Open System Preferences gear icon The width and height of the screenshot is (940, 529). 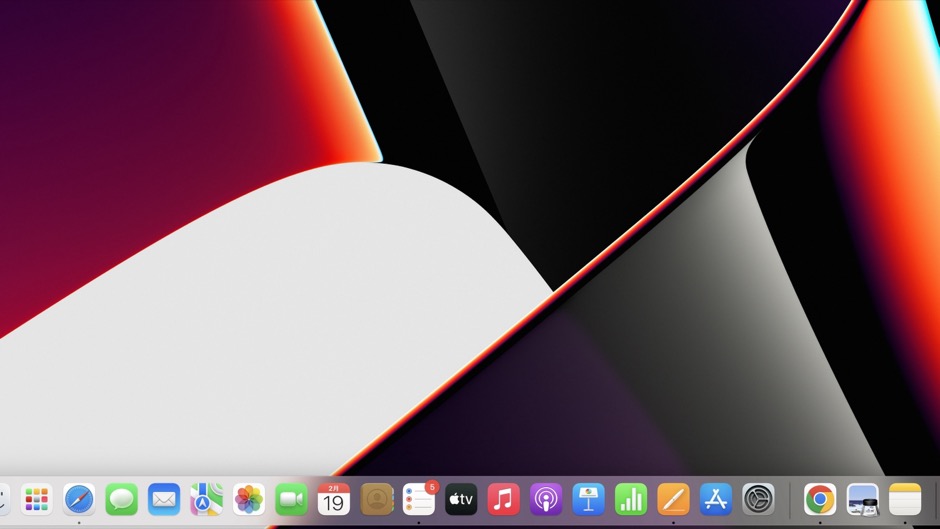point(758,498)
